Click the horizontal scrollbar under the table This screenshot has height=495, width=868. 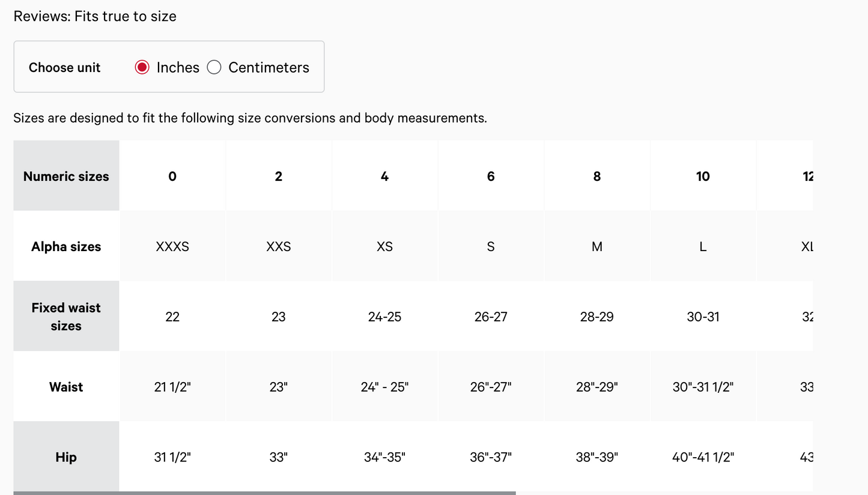click(x=264, y=493)
